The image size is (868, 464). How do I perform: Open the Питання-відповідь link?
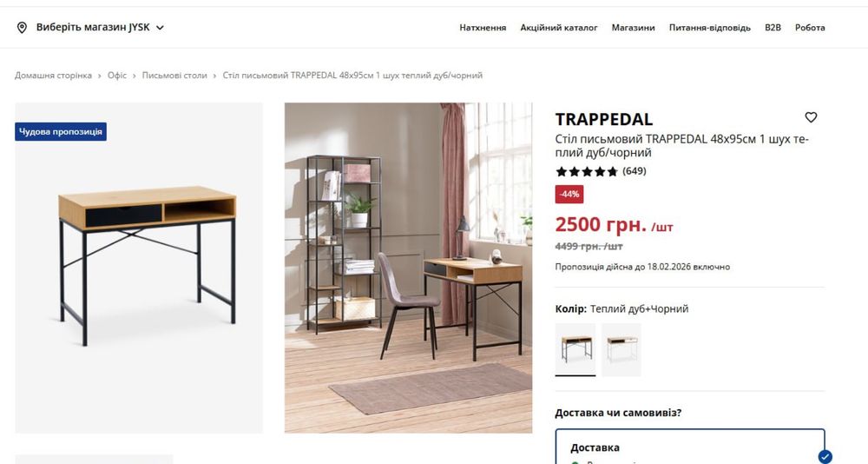[x=710, y=28]
